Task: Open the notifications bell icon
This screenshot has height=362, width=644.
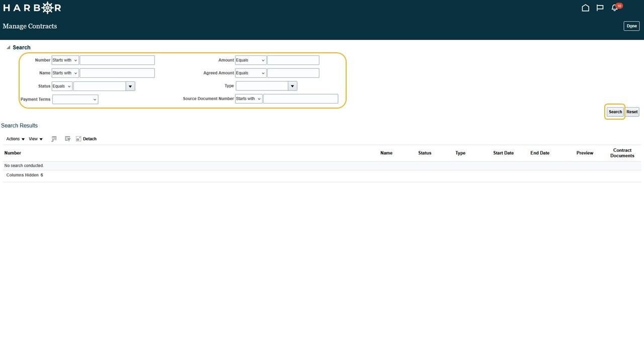Action: [x=615, y=8]
